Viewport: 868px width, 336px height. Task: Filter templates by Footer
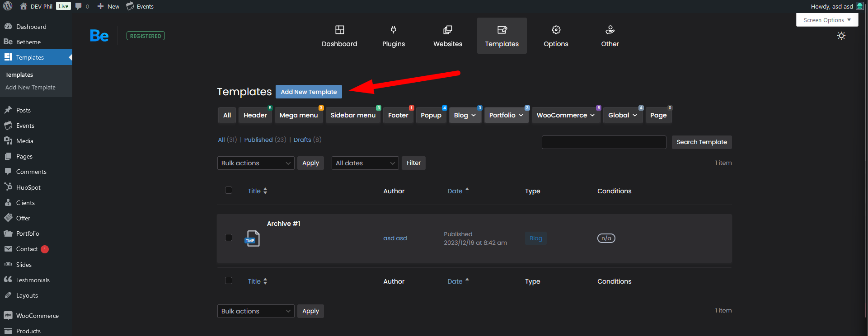point(398,115)
